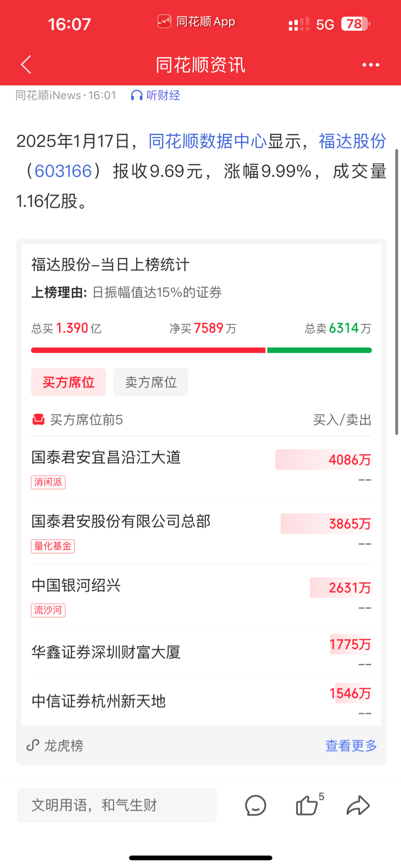401x868 pixels.
Task: Like the article with thumbs-up icon
Action: point(307,805)
